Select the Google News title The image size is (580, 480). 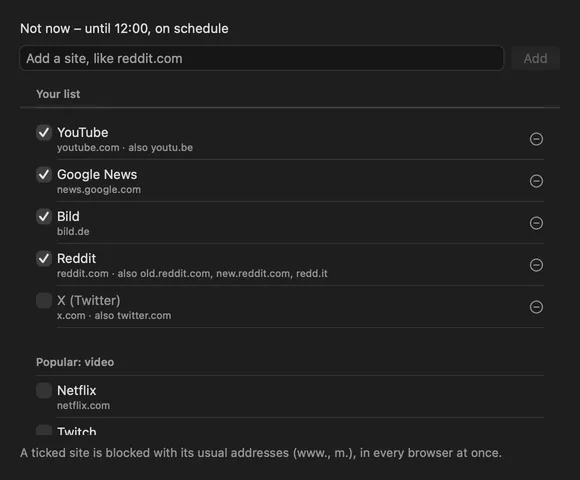(97, 175)
